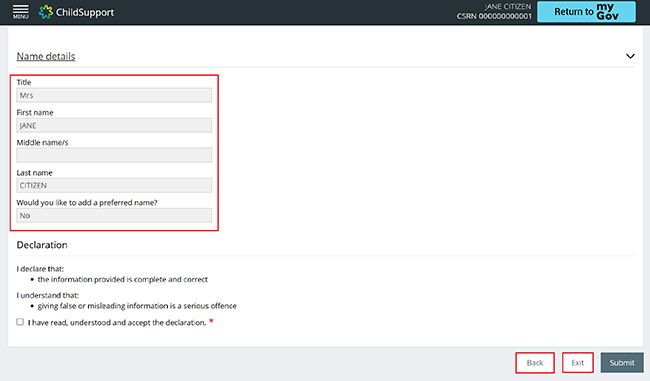Click the ChildSupport logo
This screenshot has height=381, width=650.
pyautogui.click(x=76, y=12)
